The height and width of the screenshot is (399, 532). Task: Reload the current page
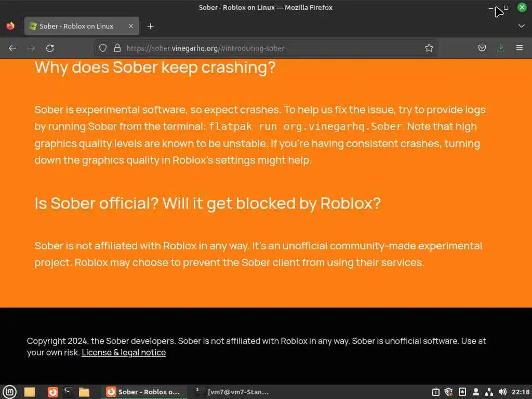[50, 48]
